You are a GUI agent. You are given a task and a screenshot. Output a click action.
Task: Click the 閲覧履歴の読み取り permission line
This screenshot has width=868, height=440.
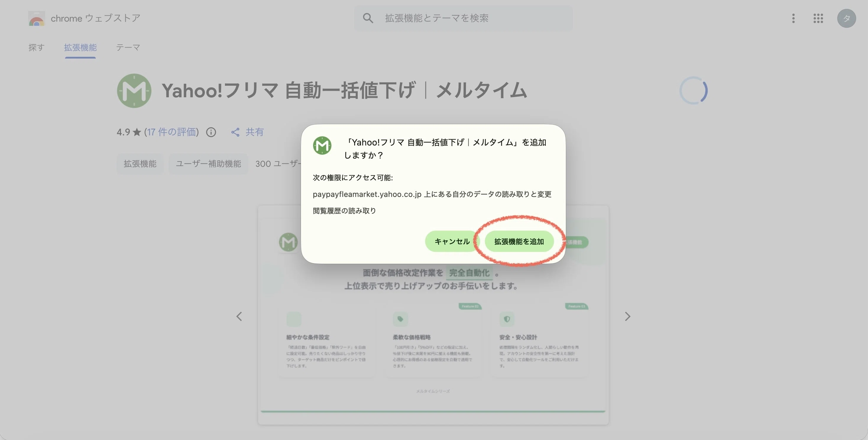pos(344,211)
